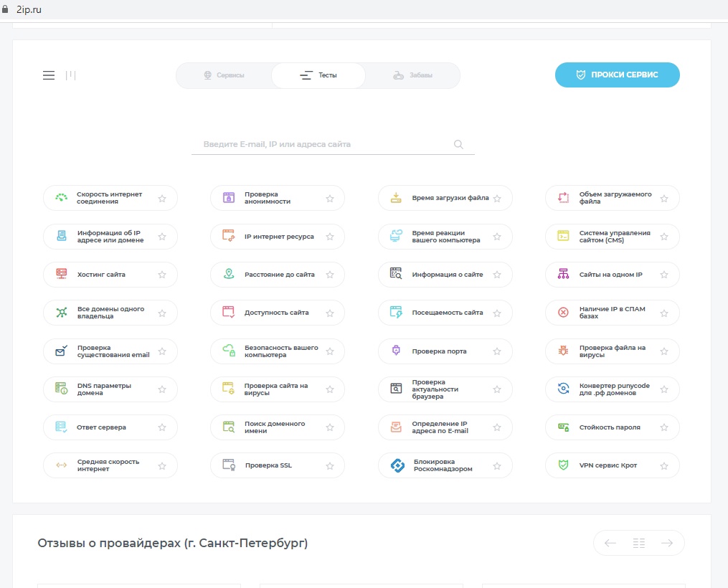Switch to the Сервисы tab

pos(224,75)
